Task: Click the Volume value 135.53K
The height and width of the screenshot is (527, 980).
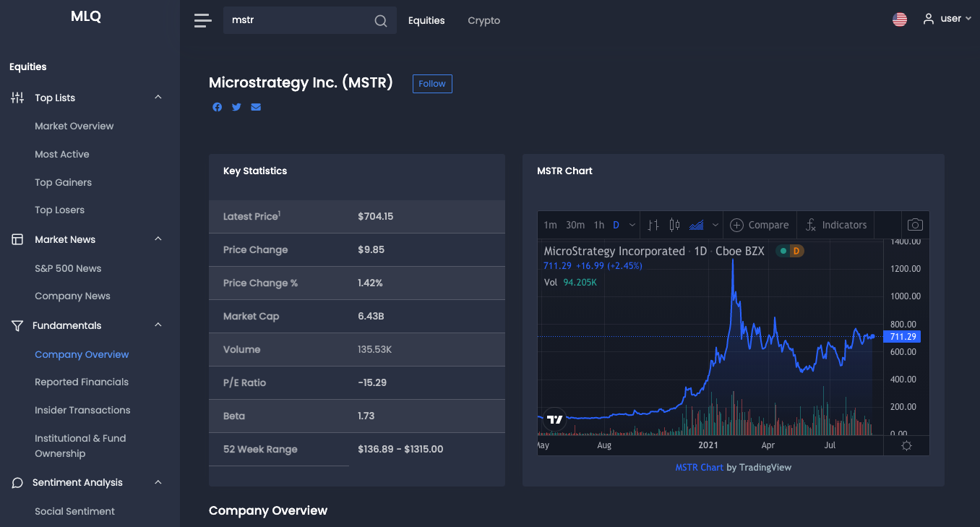Action: [375, 349]
